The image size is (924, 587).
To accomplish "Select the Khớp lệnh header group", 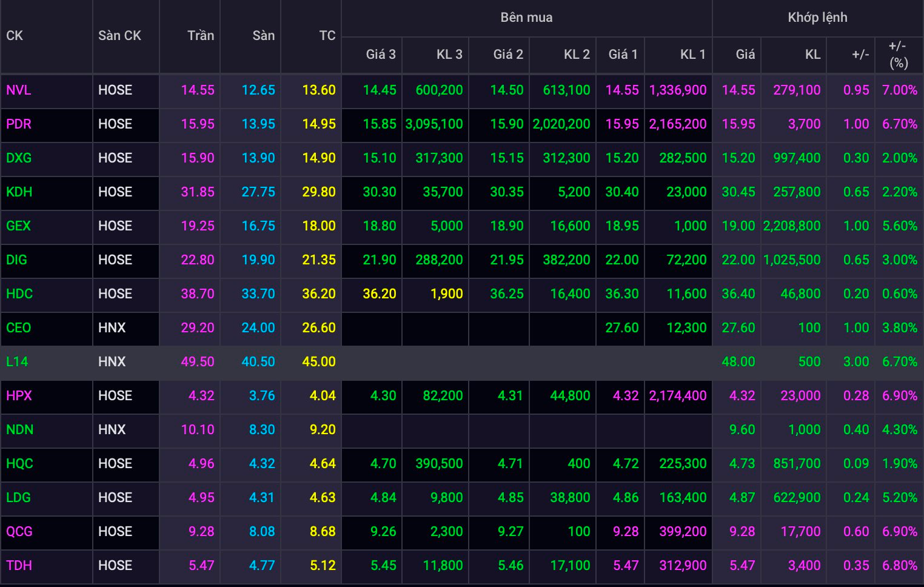I will [817, 18].
